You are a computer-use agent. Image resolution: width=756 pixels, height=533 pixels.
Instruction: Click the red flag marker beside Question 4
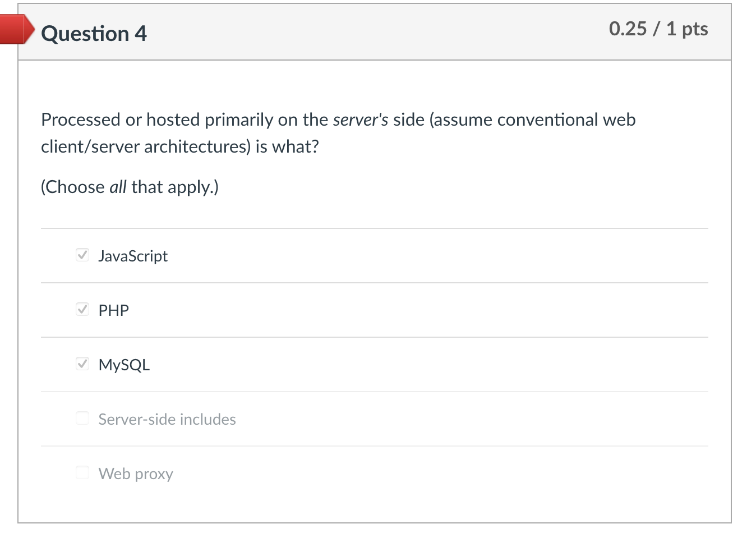(x=14, y=29)
